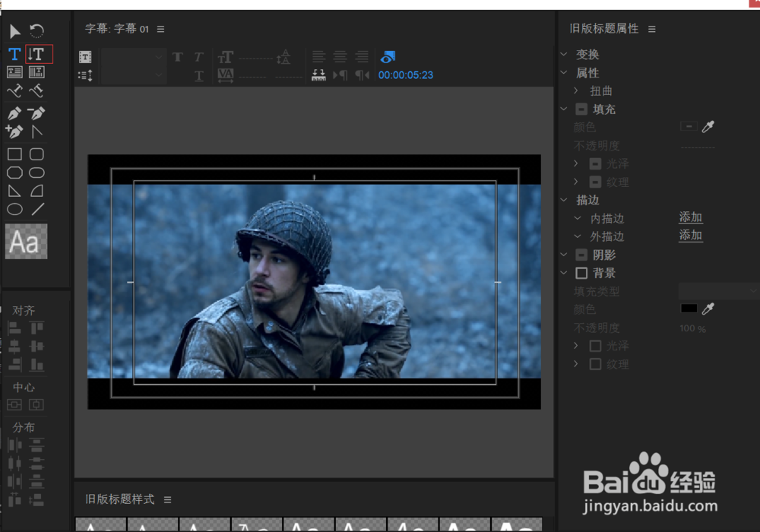Screen dimensions: 760x532
Task: Collapse the 填充 section arrow
Action: (564, 109)
